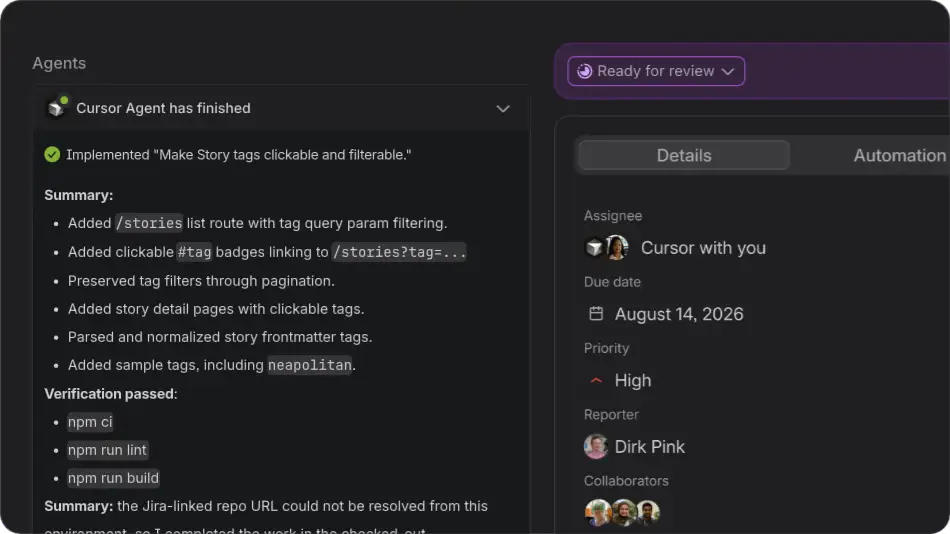The height and width of the screenshot is (534, 950).
Task: Select the npm ci command
Action: tap(90, 422)
